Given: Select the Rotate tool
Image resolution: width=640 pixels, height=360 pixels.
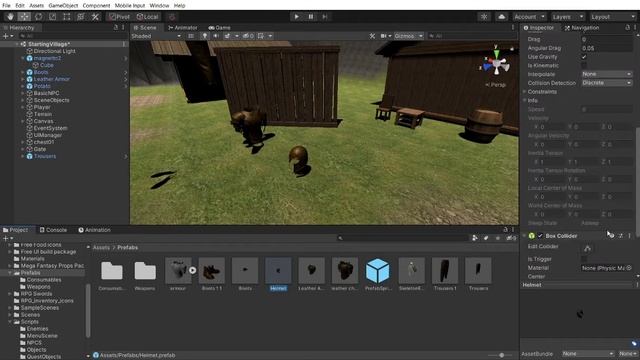Looking at the screenshot, I should pyautogui.click(x=38, y=17).
